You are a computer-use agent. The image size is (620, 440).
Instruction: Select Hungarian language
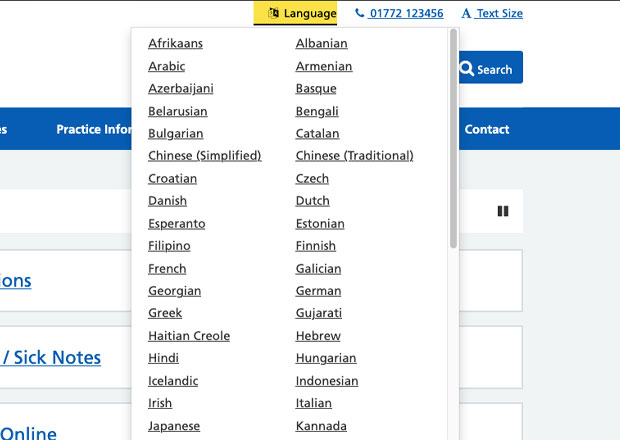326,359
